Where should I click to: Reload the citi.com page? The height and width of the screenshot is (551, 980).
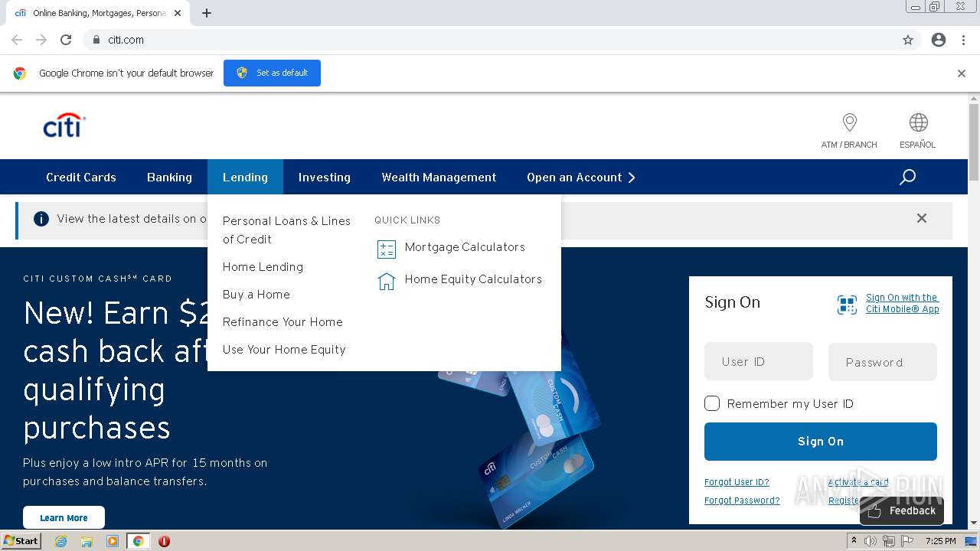pyautogui.click(x=66, y=40)
